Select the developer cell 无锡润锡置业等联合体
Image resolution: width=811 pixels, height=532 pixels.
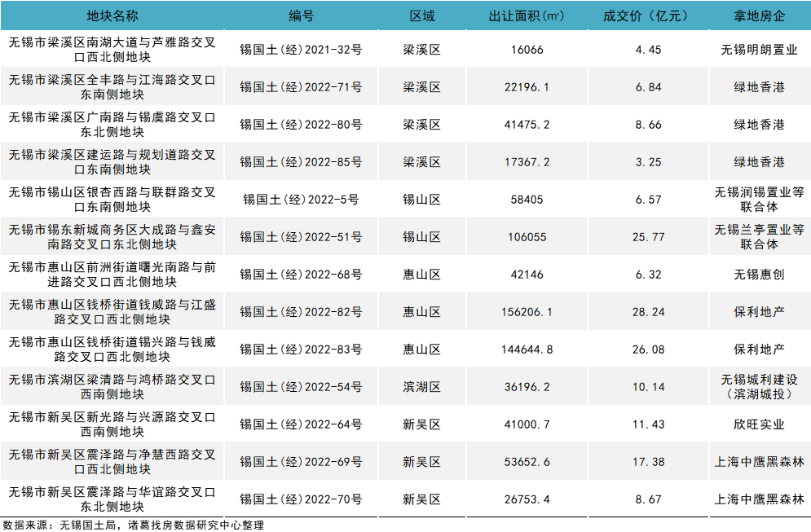760,200
